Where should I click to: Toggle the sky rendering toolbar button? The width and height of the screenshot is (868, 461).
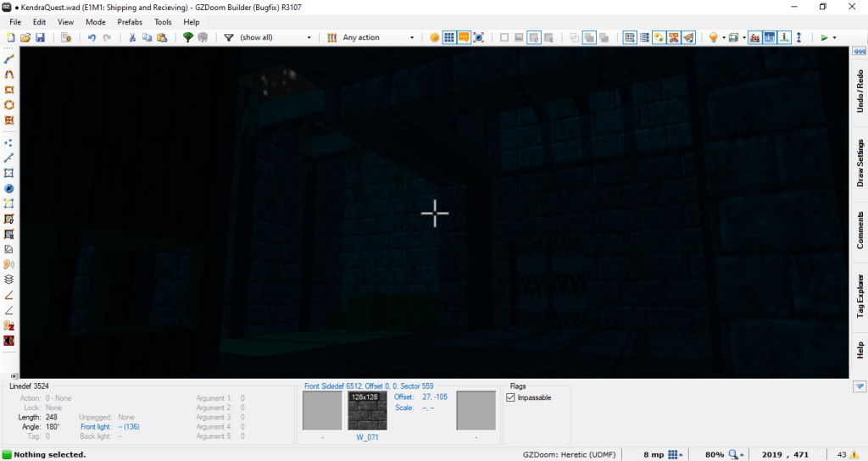(x=766, y=37)
